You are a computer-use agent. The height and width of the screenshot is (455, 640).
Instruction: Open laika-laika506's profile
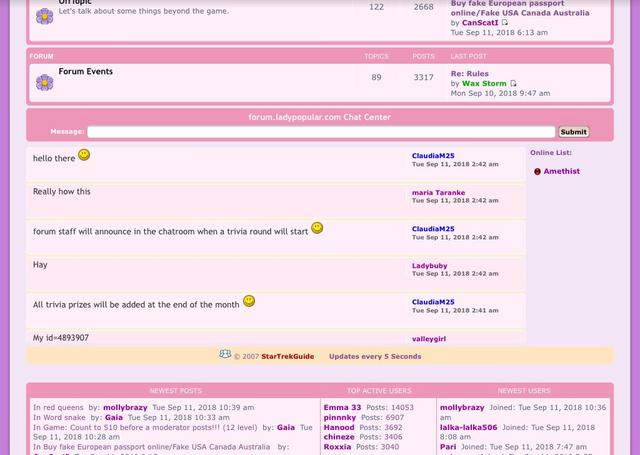tap(469, 427)
